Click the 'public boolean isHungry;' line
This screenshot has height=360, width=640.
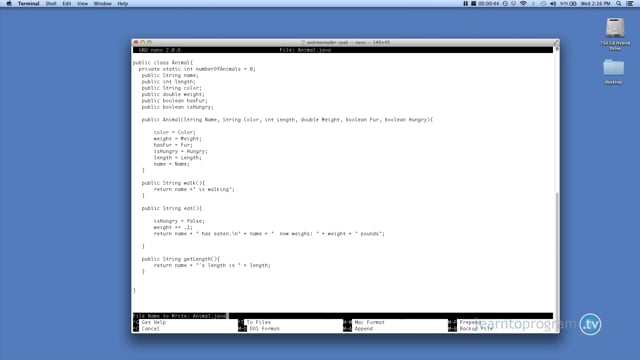coord(178,107)
